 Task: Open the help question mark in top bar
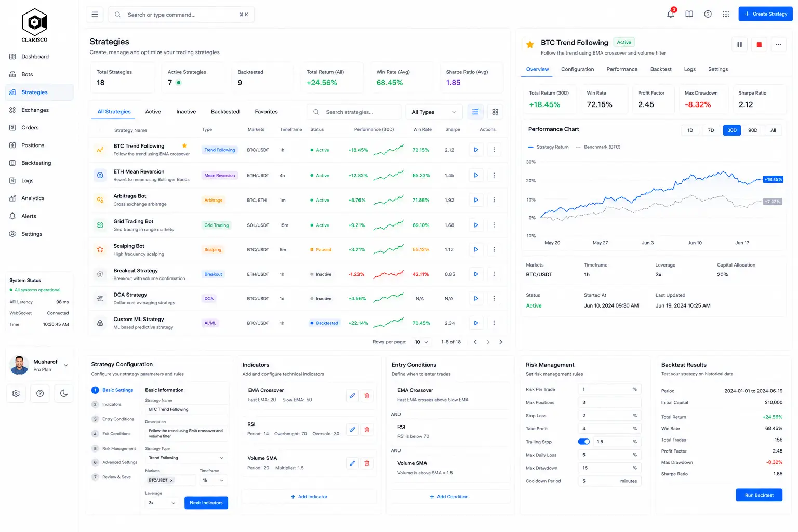708,14
